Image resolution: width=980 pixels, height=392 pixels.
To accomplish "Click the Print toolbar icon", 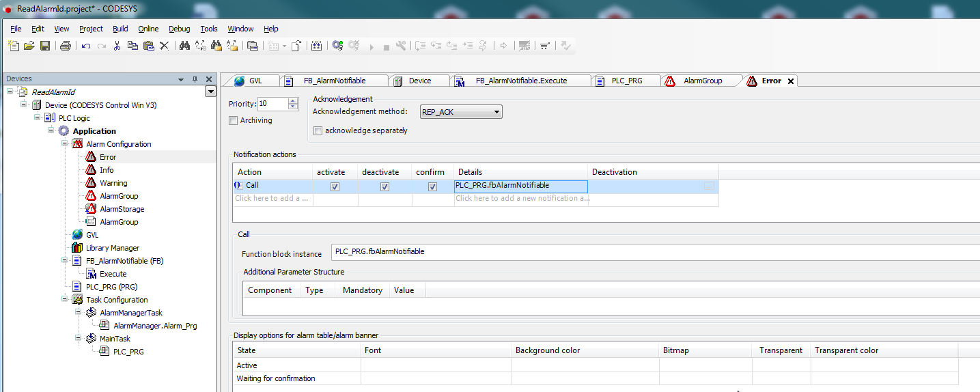I will click(65, 46).
